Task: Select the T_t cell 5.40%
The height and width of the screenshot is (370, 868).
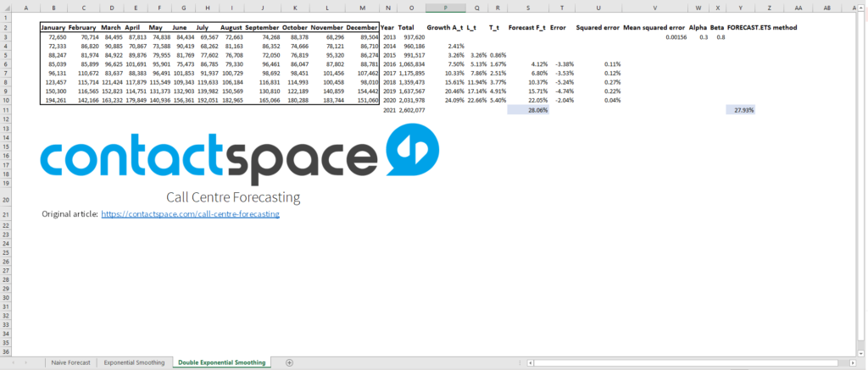Action: (x=498, y=100)
